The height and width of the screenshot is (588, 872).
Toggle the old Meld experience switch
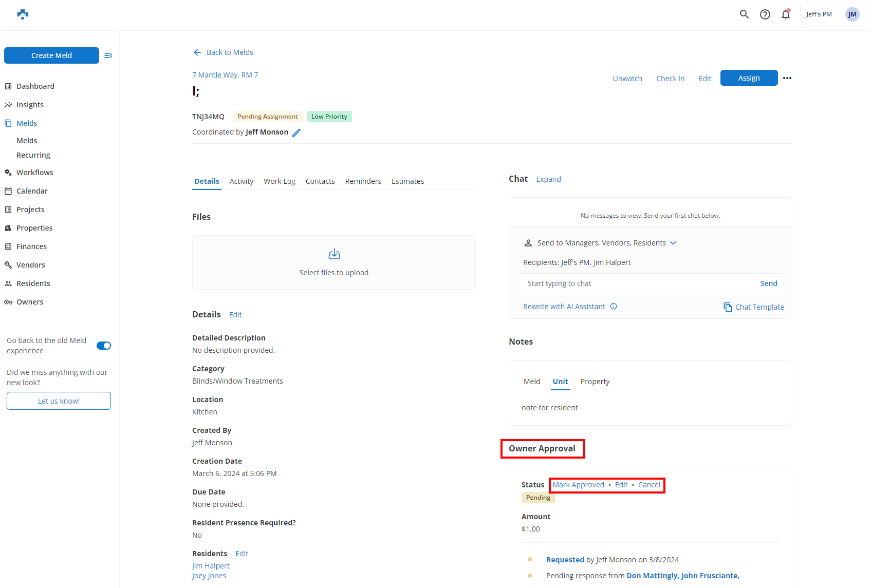104,346
